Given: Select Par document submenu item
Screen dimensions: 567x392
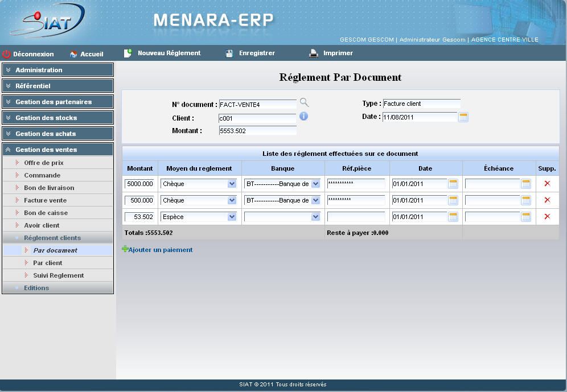Looking at the screenshot, I should coord(58,250).
